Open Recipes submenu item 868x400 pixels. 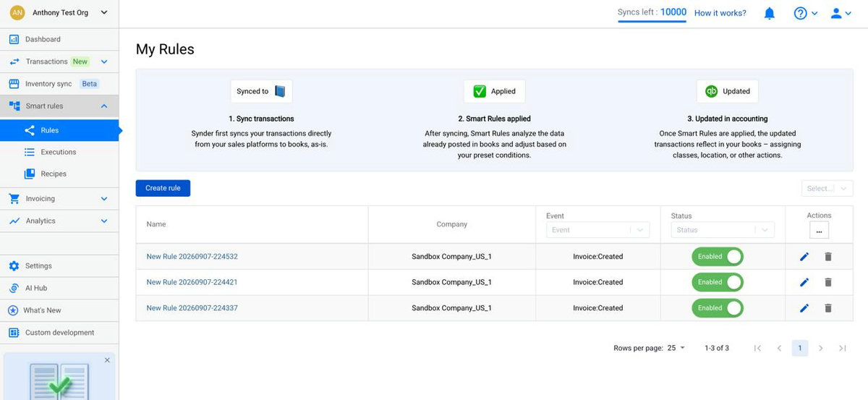tap(59, 174)
